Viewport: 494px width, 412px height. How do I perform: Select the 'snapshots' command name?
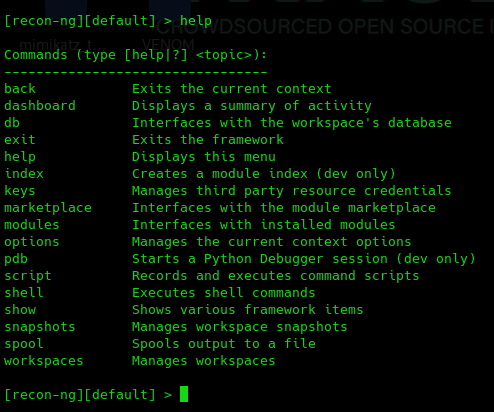pos(40,327)
